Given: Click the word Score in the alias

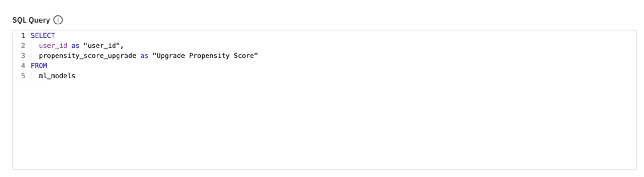Looking at the screenshot, I should [x=244, y=56].
